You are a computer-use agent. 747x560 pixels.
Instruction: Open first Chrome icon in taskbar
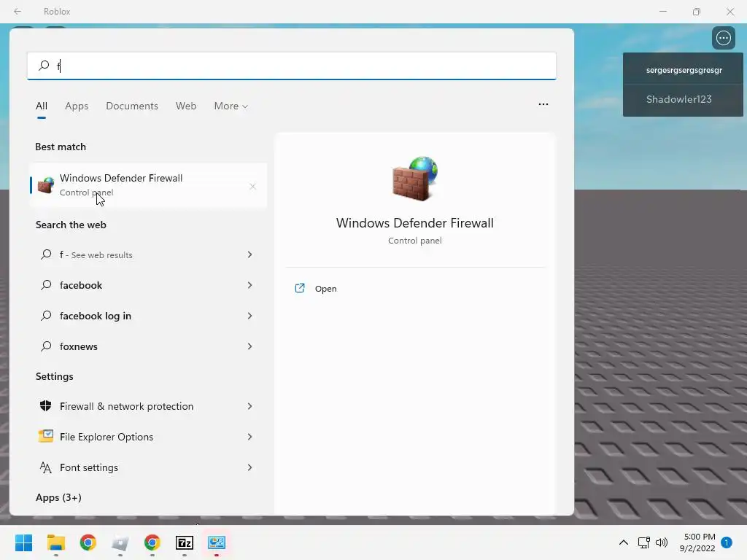pos(88,542)
